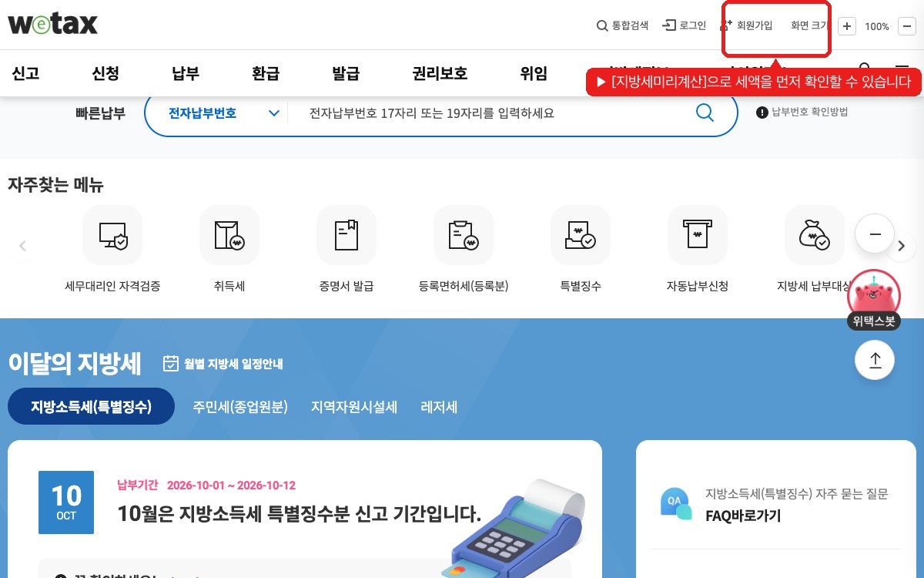Click the 100% screen size value
Screen dimensions: 924x578
coord(876,26)
